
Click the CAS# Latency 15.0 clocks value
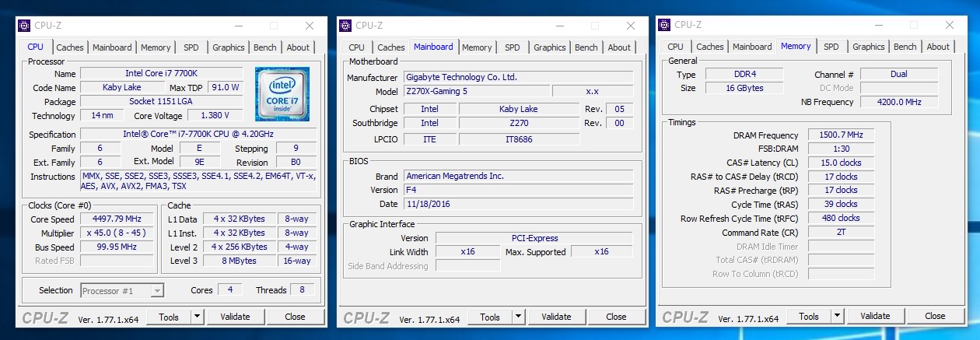click(x=841, y=163)
